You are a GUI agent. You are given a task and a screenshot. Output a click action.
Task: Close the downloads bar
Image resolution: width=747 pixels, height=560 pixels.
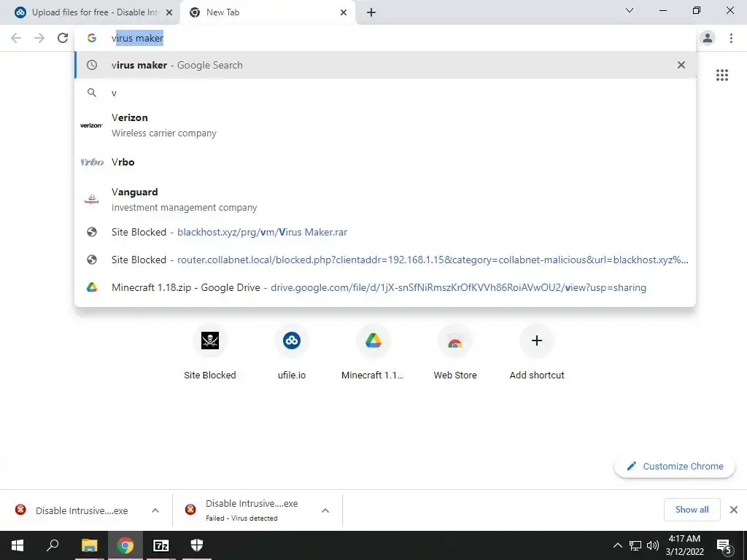point(734,510)
